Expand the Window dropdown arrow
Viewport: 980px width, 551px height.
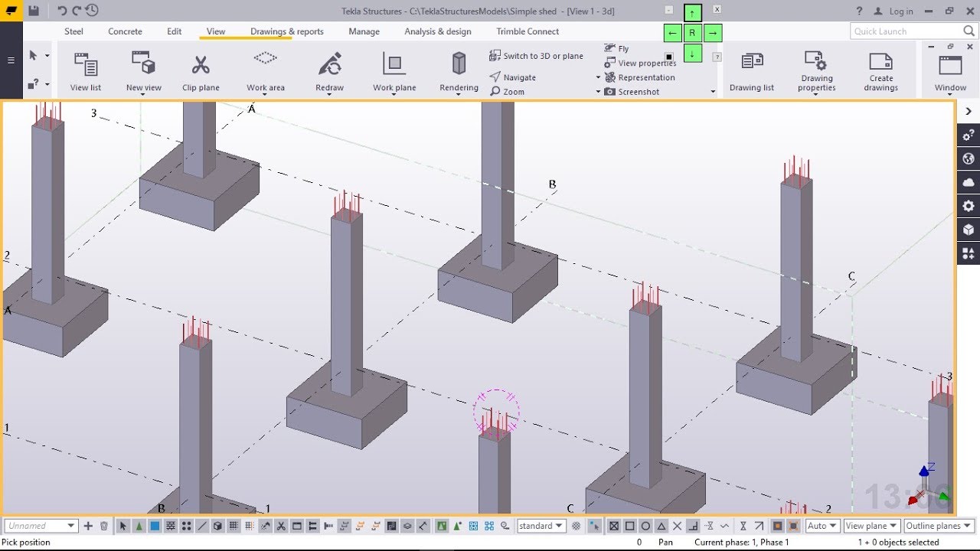[950, 95]
